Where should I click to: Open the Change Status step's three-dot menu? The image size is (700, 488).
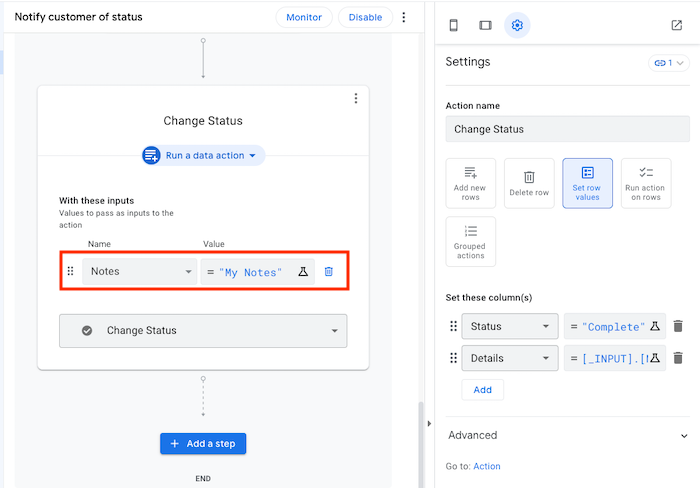click(356, 98)
